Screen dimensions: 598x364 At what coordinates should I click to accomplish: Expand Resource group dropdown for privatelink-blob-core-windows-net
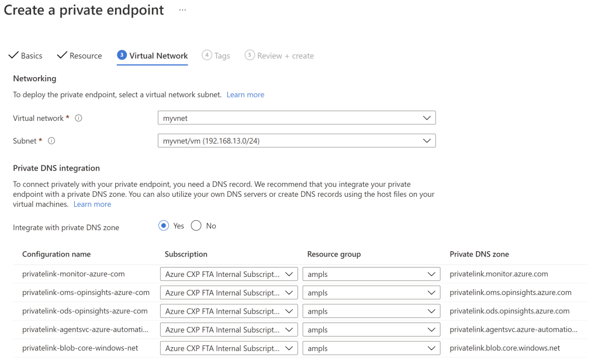tap(371, 348)
